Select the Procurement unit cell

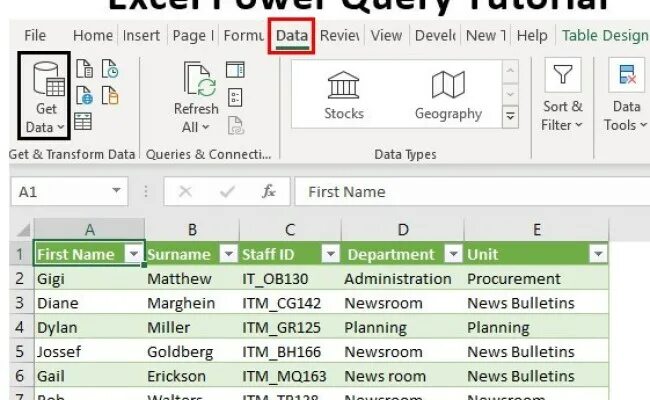pyautogui.click(x=536, y=279)
